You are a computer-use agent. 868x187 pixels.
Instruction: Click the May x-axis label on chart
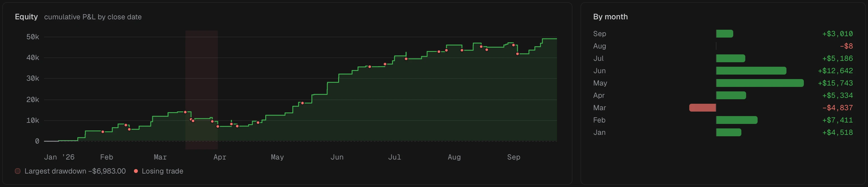tap(277, 157)
